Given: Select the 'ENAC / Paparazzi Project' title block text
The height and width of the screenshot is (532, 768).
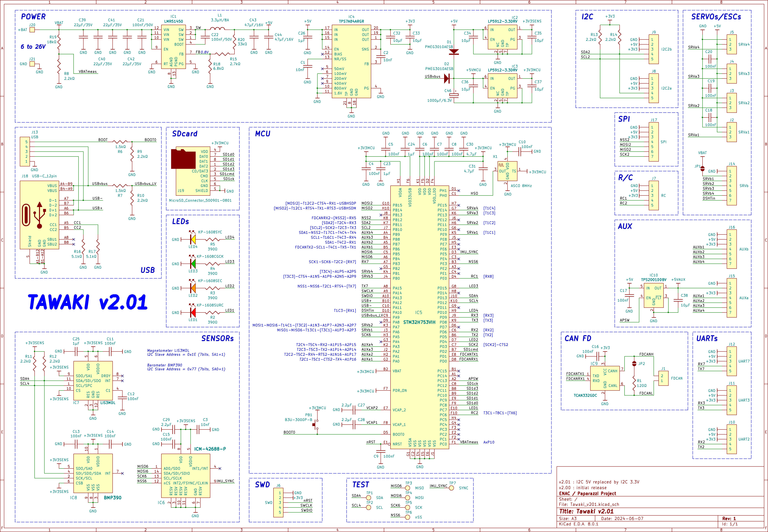Looking at the screenshot, I should 587,494.
